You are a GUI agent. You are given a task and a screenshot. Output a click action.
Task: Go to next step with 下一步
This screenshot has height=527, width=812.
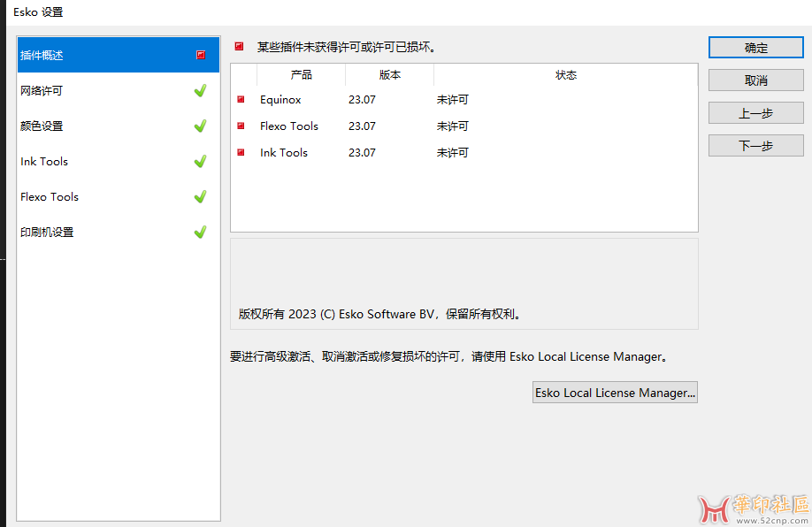(x=755, y=146)
